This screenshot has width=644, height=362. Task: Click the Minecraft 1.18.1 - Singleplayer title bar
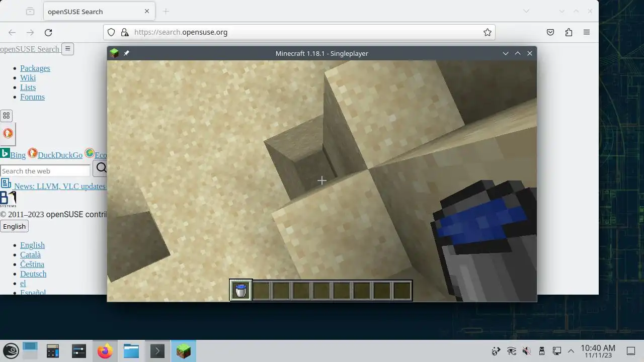pyautogui.click(x=322, y=53)
